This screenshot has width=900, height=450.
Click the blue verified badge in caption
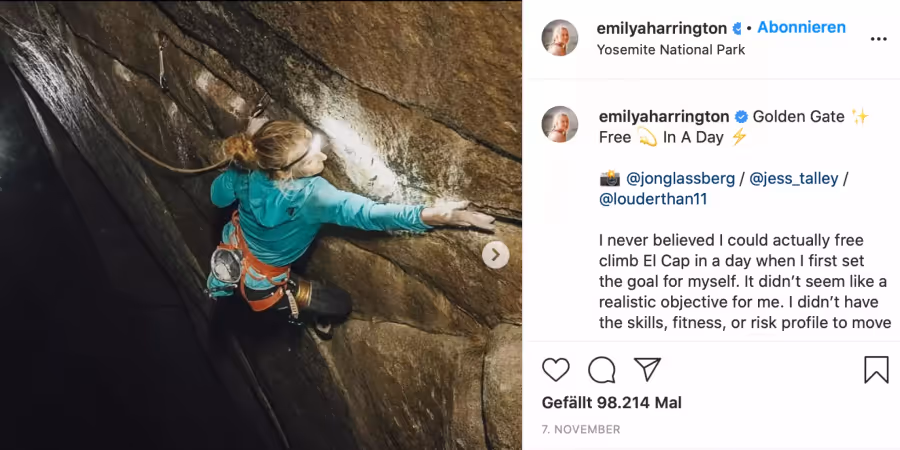point(741,117)
